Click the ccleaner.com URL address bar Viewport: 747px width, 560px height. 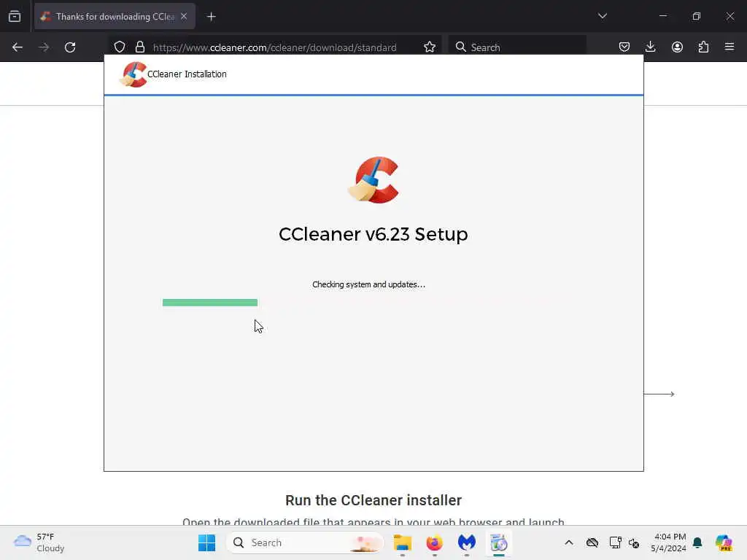point(274,47)
